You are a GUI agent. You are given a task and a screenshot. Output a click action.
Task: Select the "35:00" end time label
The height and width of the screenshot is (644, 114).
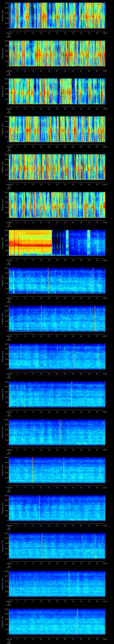point(105,147)
